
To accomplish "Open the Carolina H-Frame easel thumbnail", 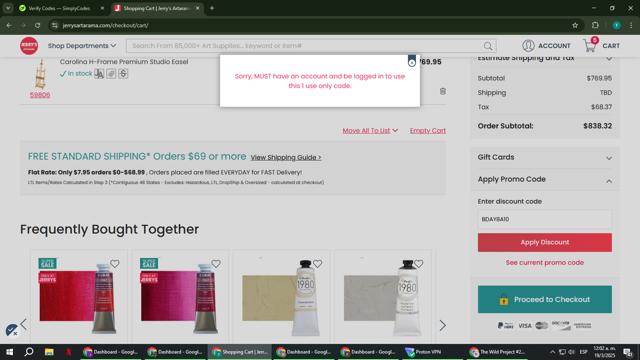I will [40, 73].
